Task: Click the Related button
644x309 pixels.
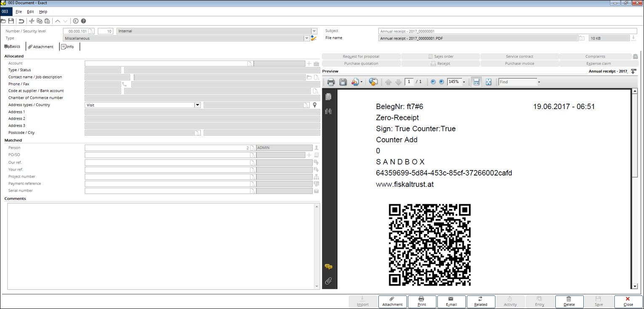Action: pyautogui.click(x=481, y=301)
